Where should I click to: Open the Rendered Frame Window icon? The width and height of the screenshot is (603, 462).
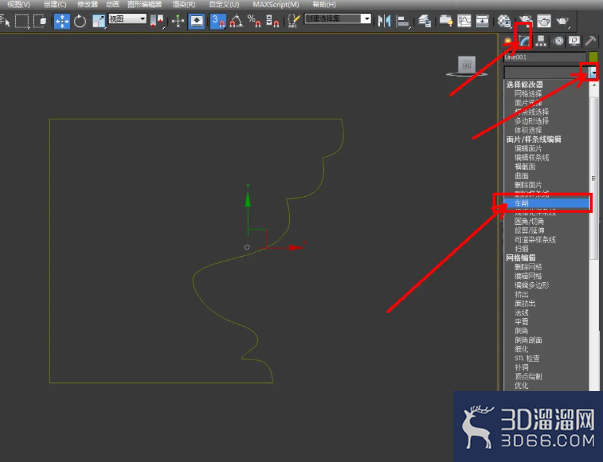coord(544,21)
